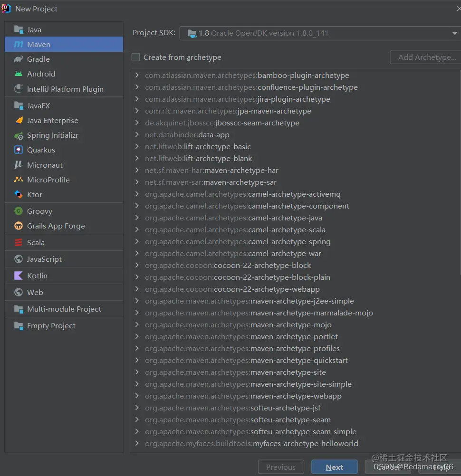This screenshot has width=461, height=476.
Task: Expand the confluence-plugin-archetype chevron
Action: point(137,87)
